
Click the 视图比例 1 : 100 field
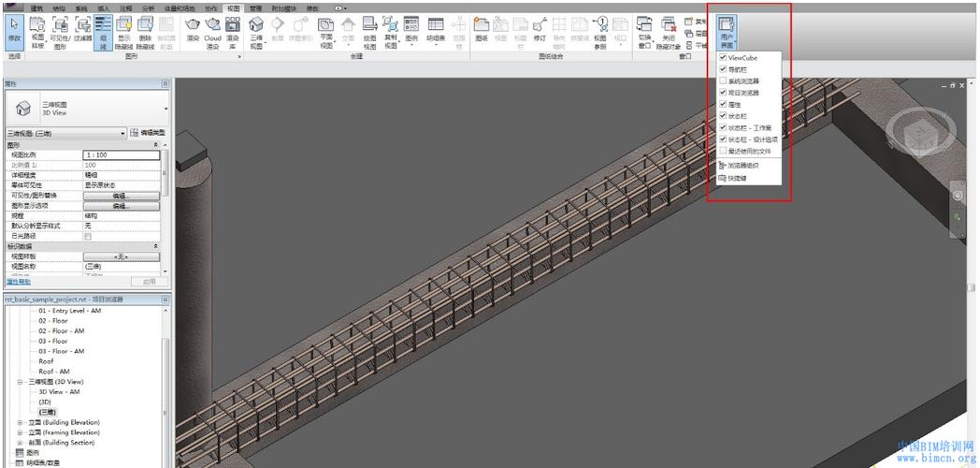122,154
